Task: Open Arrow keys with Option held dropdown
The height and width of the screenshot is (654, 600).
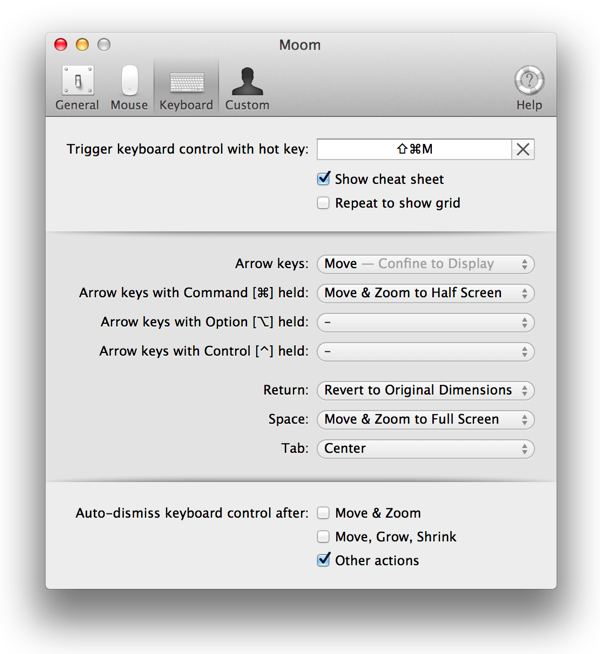Action: click(x=426, y=322)
